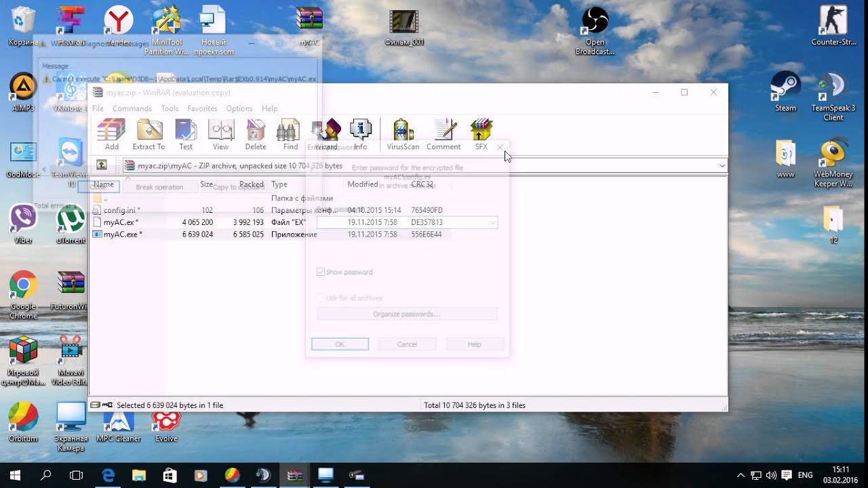Switch the ENG input language indicator
Screen dimensions: 868x488
805,475
